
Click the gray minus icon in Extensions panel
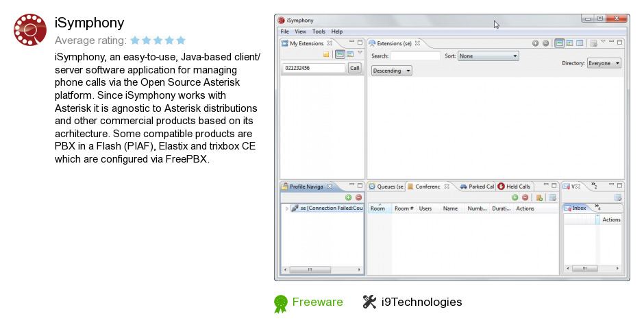click(x=545, y=43)
